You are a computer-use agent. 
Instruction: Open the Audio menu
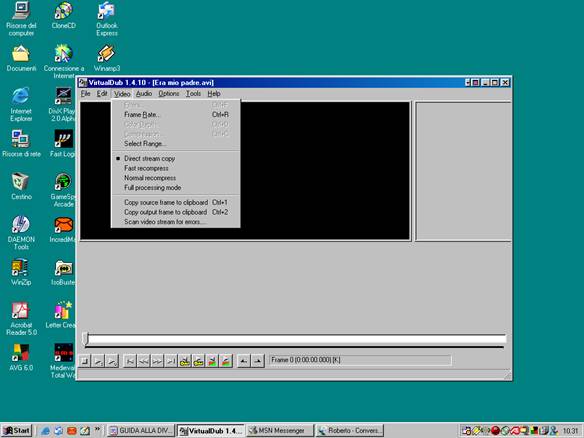coord(144,93)
